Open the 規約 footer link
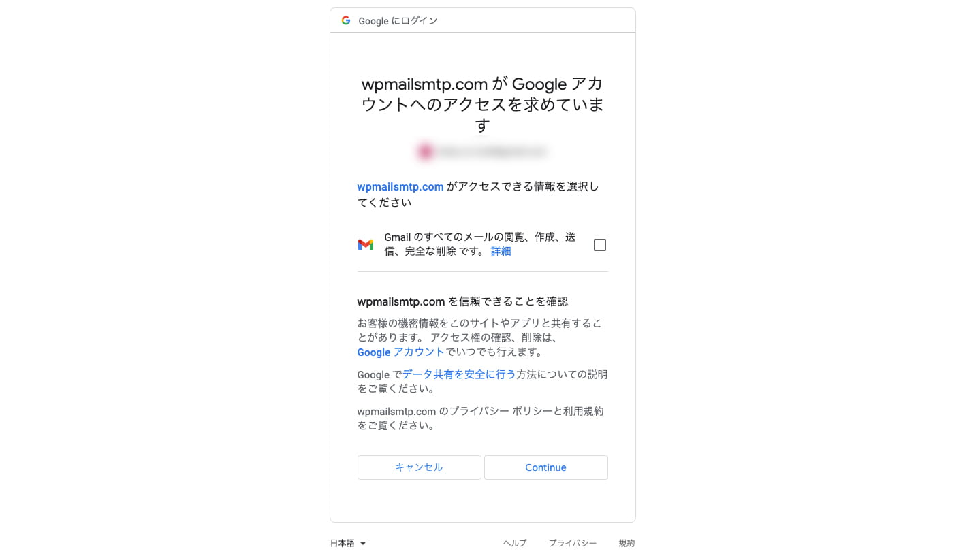The width and height of the screenshot is (965, 560). click(627, 543)
